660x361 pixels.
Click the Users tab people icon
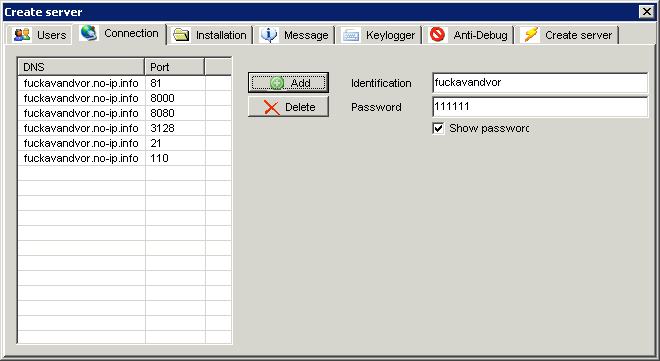pyautogui.click(x=22, y=35)
